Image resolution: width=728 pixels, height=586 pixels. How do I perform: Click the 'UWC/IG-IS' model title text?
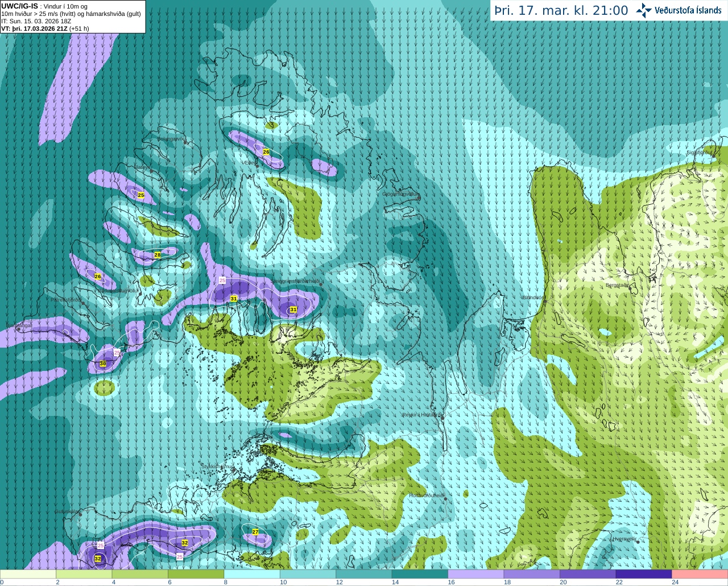click(19, 6)
